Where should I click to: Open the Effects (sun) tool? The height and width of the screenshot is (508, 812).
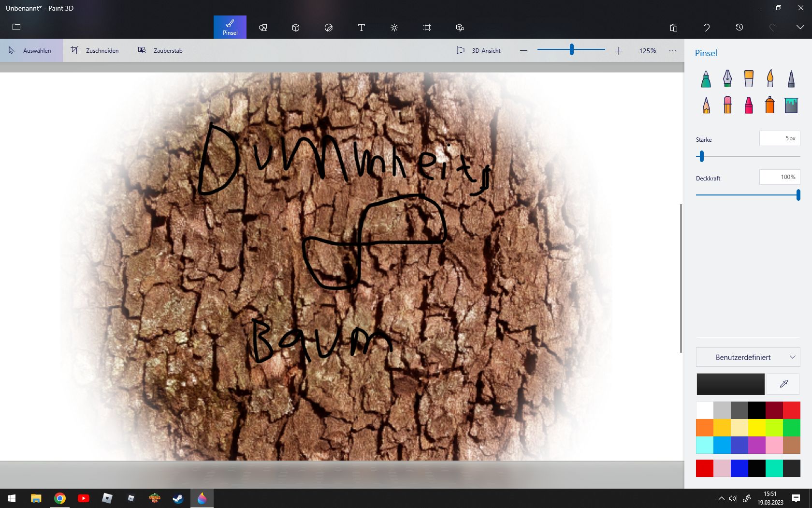(x=394, y=28)
